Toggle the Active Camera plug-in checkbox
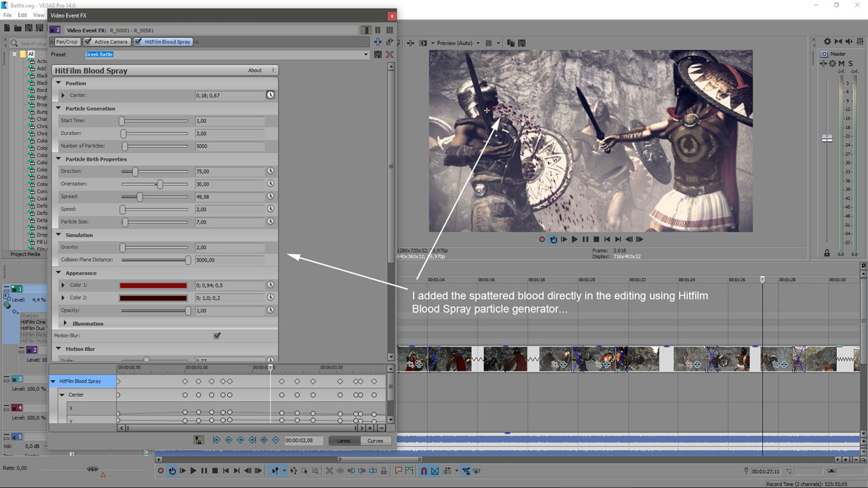Viewport: 868px width, 488px height. tap(88, 42)
